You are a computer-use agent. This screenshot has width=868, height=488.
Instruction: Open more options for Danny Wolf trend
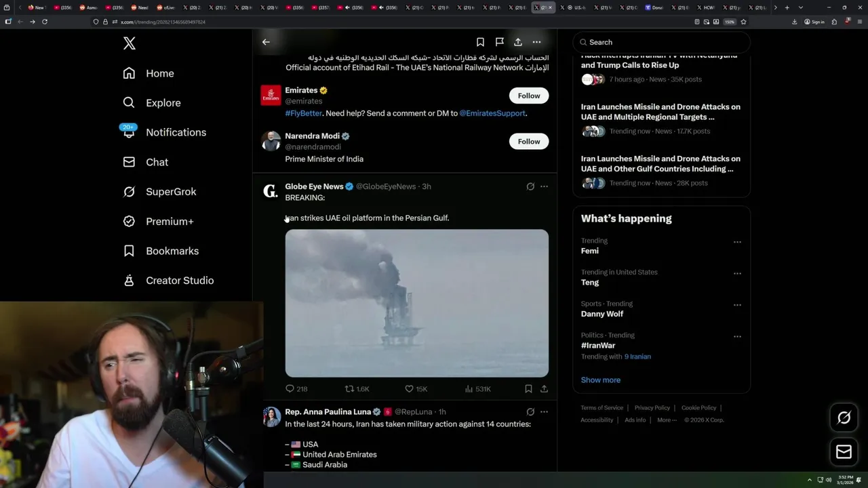tap(737, 305)
